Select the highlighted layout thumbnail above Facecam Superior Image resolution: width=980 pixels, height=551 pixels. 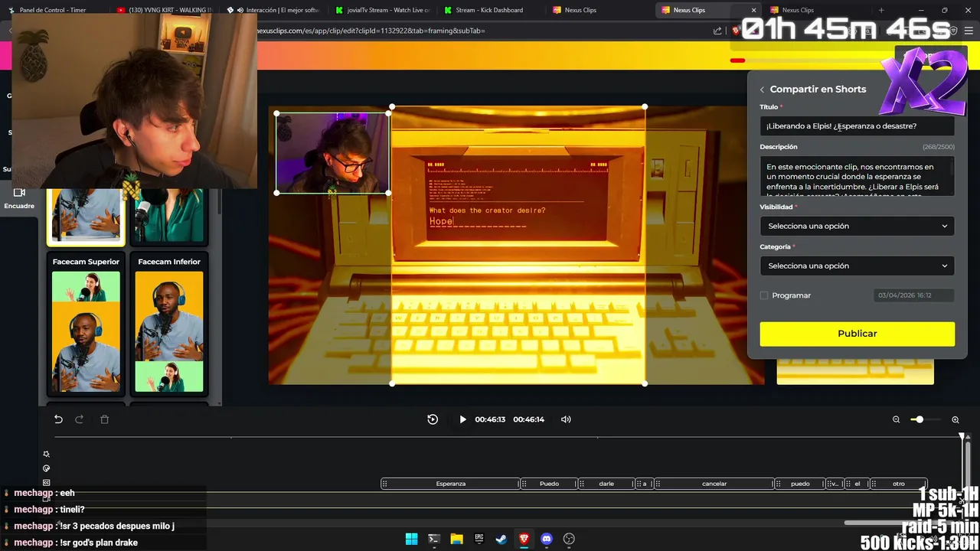(86, 217)
